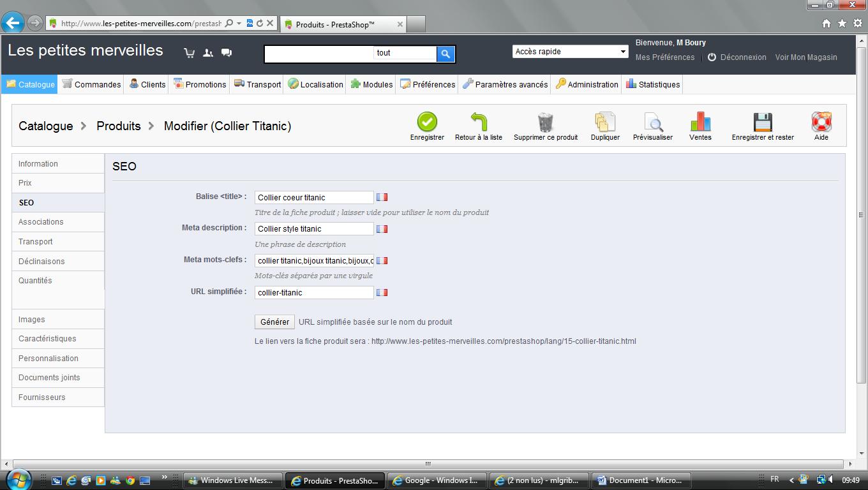Open the Commandes menu tab

(x=91, y=84)
